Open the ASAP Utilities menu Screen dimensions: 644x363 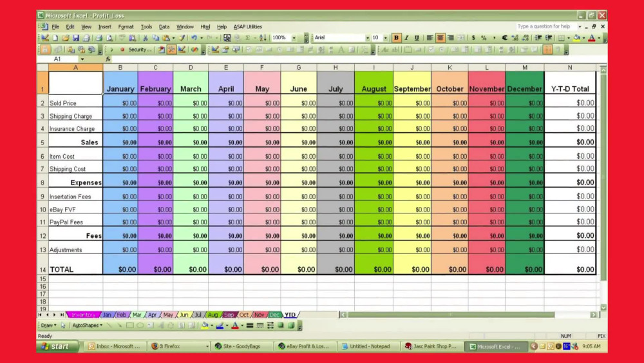click(x=248, y=26)
